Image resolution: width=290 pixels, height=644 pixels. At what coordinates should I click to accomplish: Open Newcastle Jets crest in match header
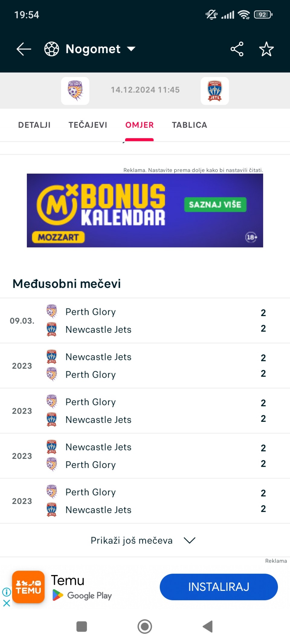215,91
